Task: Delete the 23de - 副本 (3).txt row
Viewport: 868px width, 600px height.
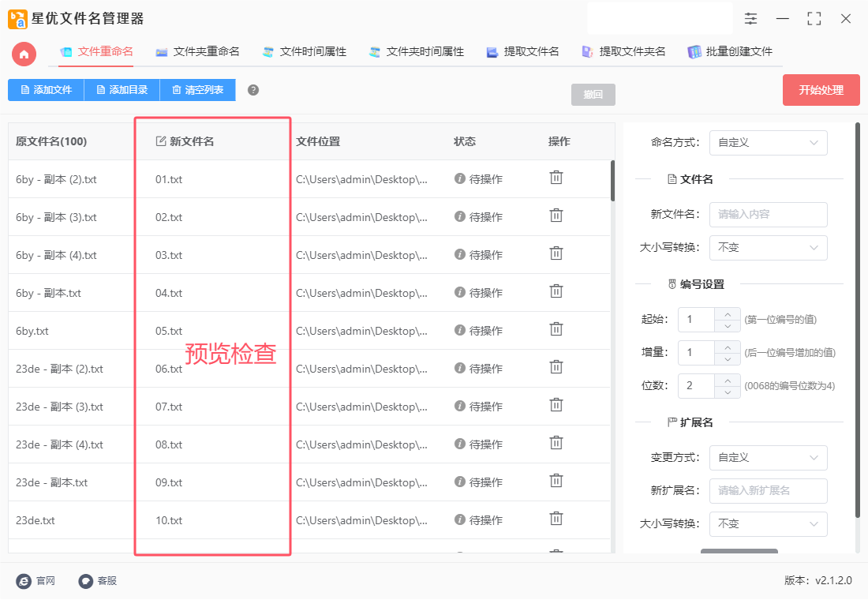Action: tap(556, 406)
